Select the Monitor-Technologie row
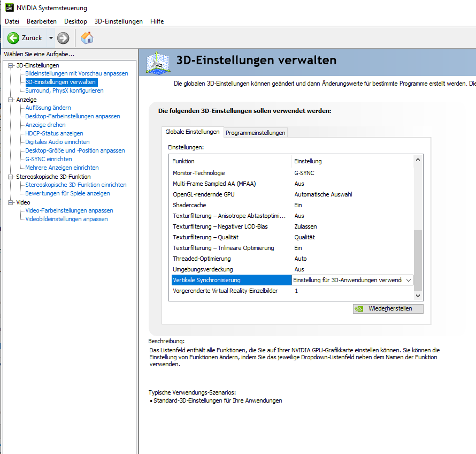Screen dimensions: 476x454 tap(291, 173)
